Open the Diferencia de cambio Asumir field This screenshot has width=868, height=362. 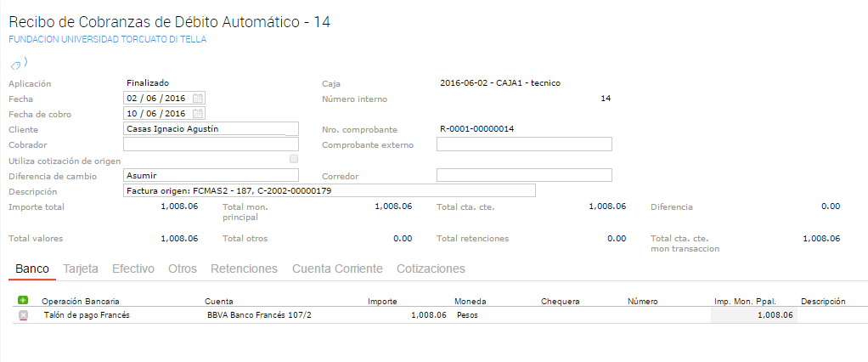pyautogui.click(x=210, y=175)
